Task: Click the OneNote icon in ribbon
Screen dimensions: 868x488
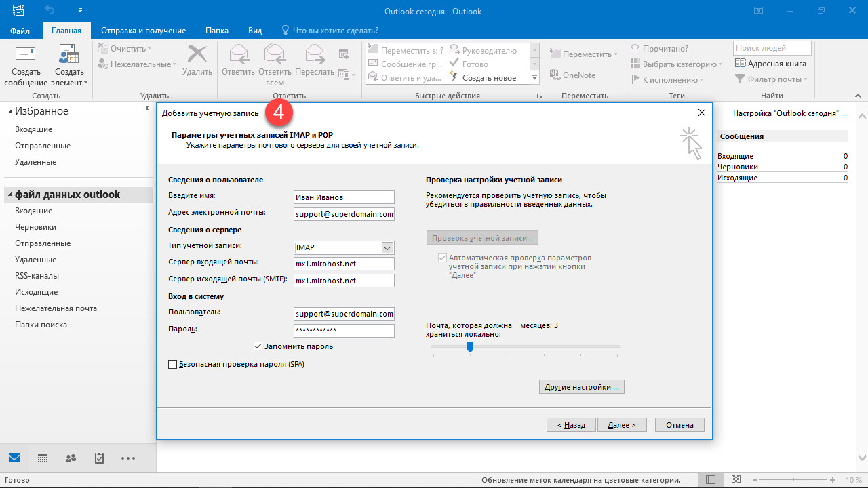Action: (554, 75)
